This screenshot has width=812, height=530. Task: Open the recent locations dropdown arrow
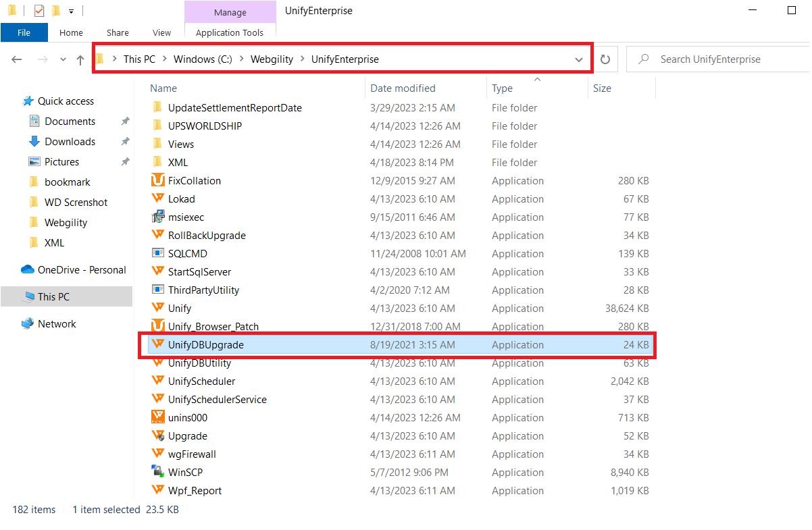click(63, 59)
